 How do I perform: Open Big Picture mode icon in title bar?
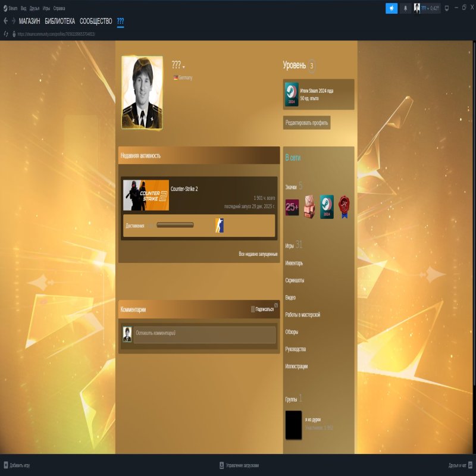point(447,8)
